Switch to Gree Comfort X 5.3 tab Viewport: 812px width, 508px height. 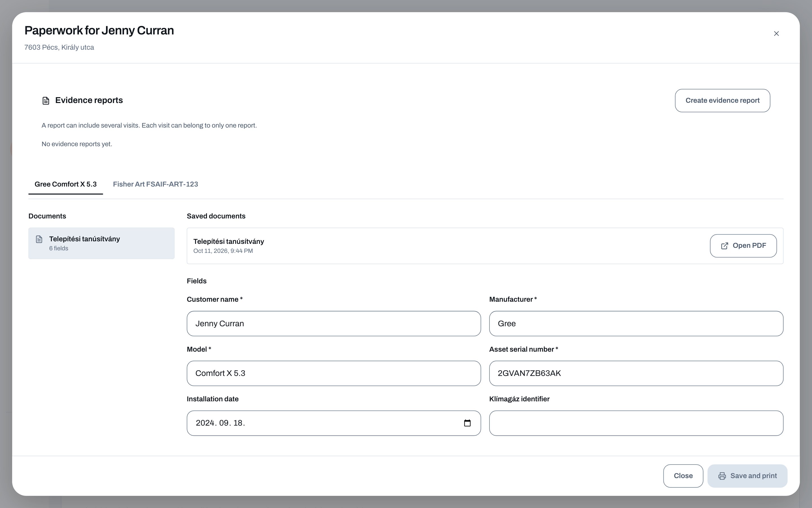[65, 184]
